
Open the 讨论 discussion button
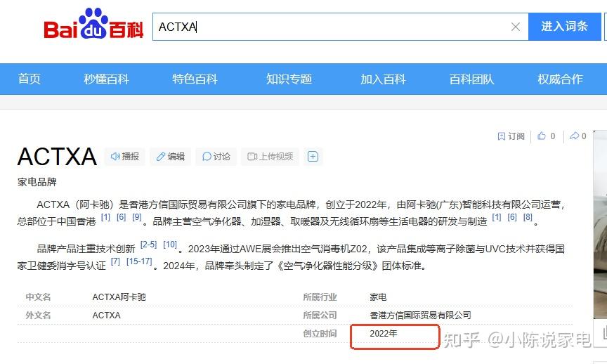216,157
